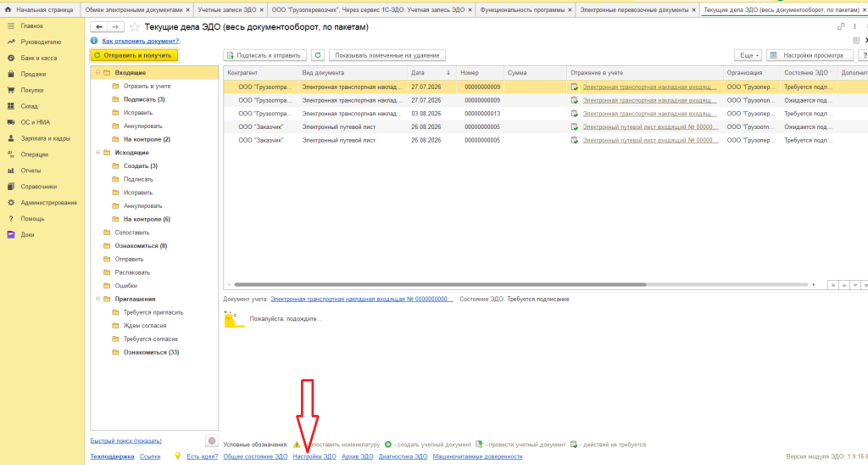Click the round button beside quick search

pos(211,441)
